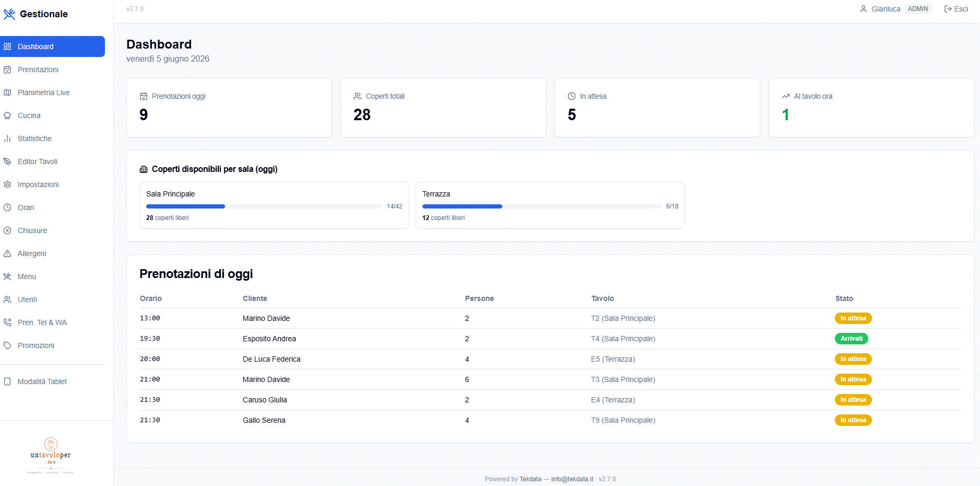Image resolution: width=980 pixels, height=486 pixels.
Task: Click In attesa badge for Caruso Giulia
Action: 853,400
